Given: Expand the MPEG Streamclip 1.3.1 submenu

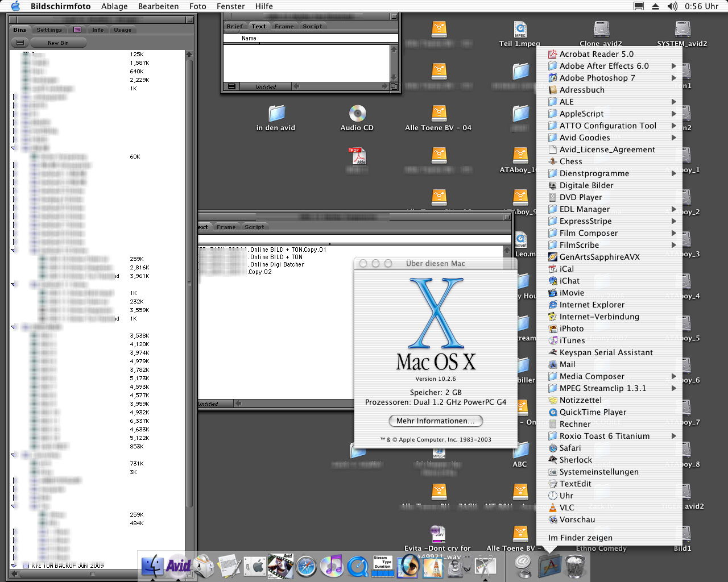Looking at the screenshot, I should point(674,388).
